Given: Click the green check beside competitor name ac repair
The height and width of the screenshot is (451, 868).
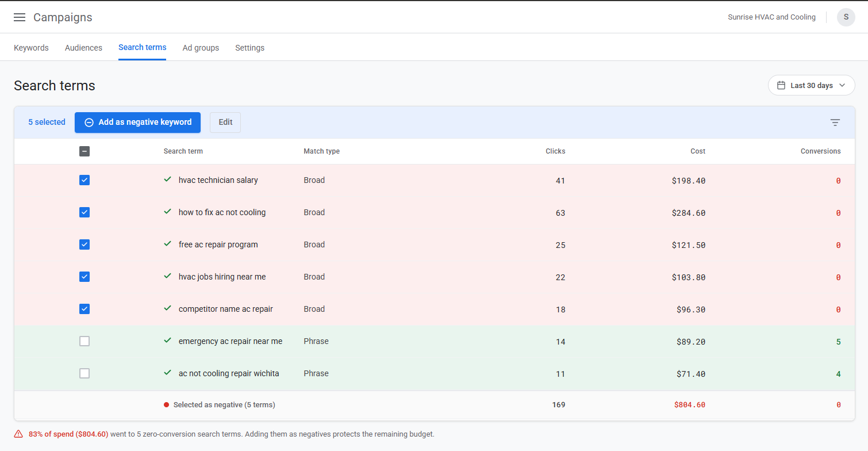Looking at the screenshot, I should coord(168,308).
